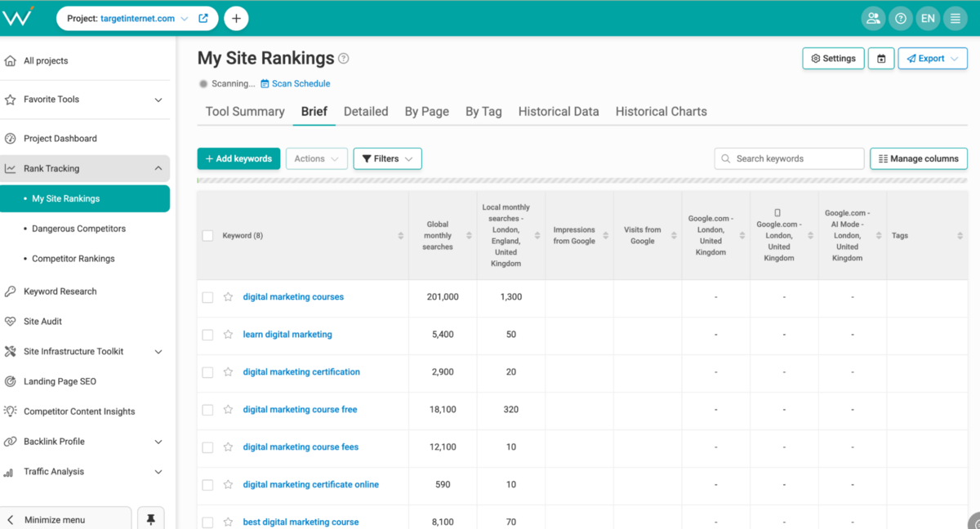The image size is (980, 529).
Task: Switch to the Historical Charts tab
Action: tap(661, 112)
